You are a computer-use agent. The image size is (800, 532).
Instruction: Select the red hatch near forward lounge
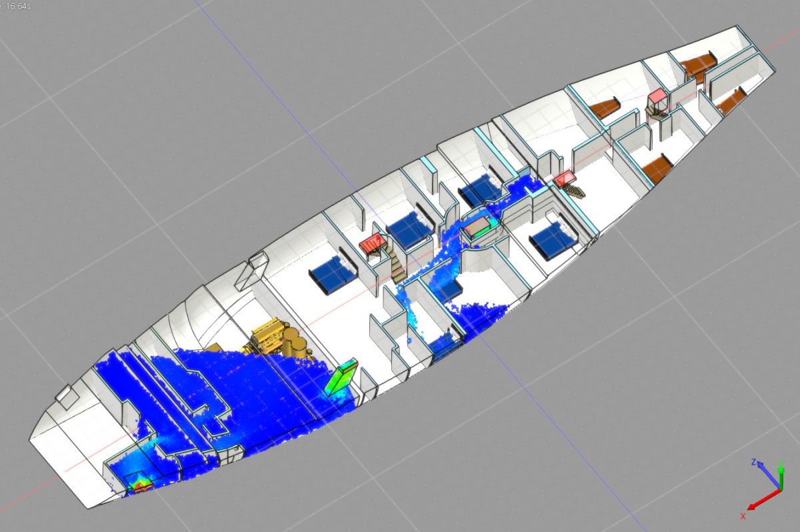pyautogui.click(x=565, y=178)
